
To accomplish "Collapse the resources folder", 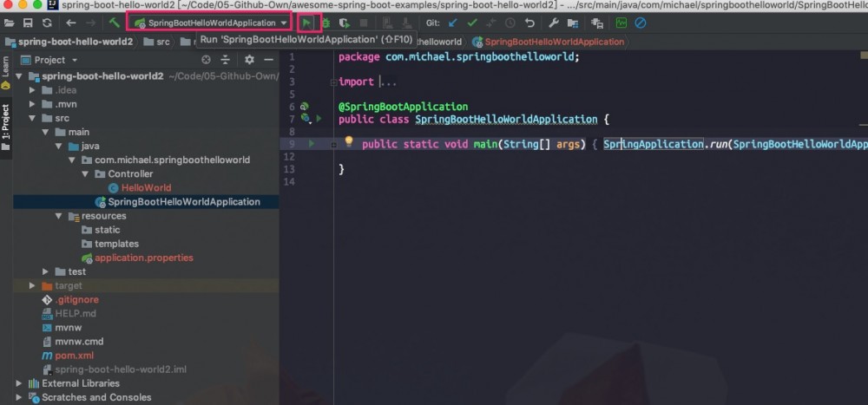I will 59,216.
